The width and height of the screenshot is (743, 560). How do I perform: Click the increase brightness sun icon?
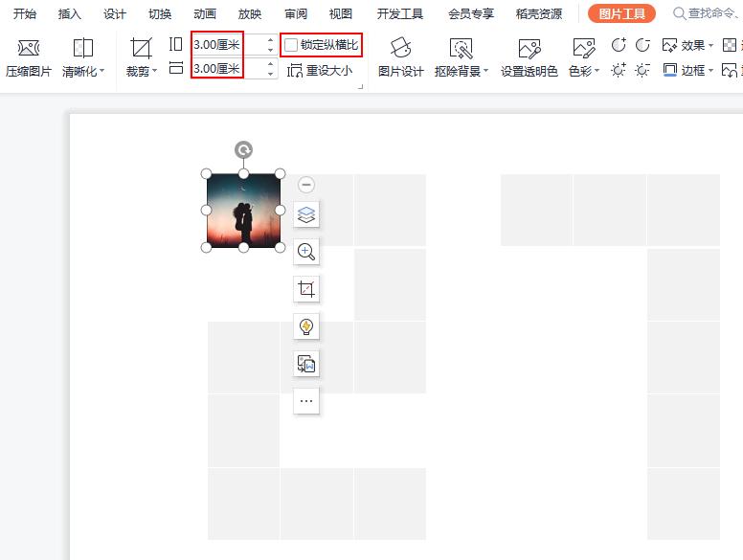pyautogui.click(x=619, y=70)
